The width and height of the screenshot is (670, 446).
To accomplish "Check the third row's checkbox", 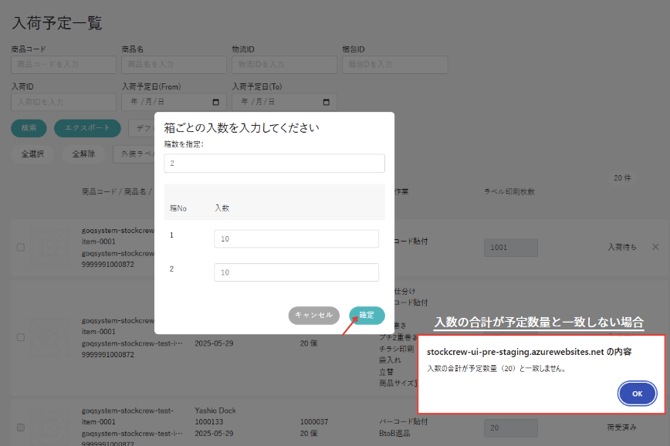I will click(x=21, y=427).
